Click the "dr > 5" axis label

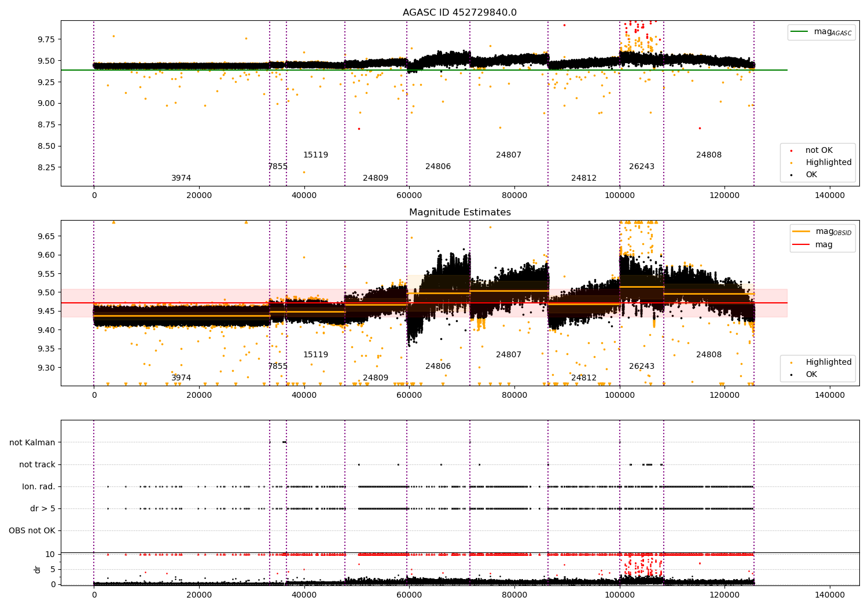tap(43, 508)
